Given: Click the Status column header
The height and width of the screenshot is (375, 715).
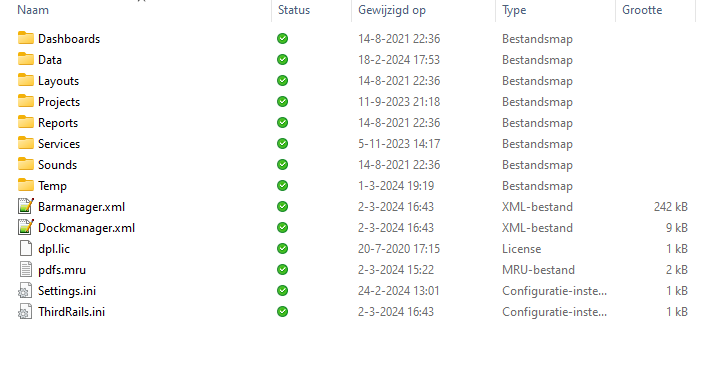Looking at the screenshot, I should (x=294, y=10).
